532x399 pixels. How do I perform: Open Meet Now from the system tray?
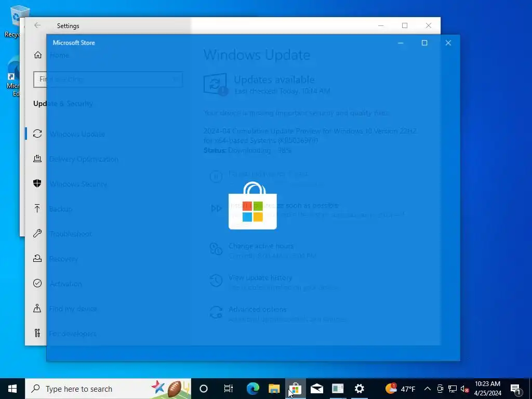pos(440,389)
